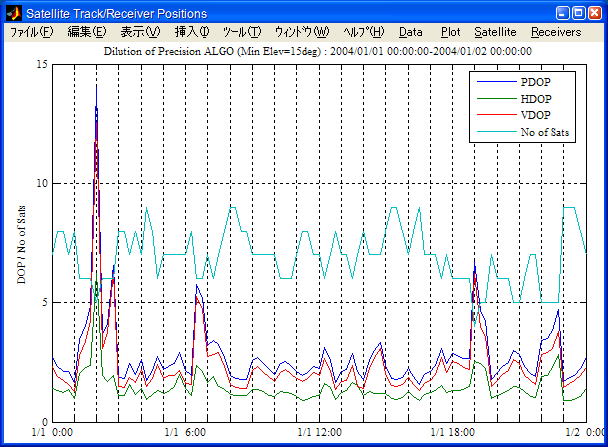Viewport: 608px width, 447px height.
Task: Open the 挿入(I) menu
Action: [x=193, y=32]
